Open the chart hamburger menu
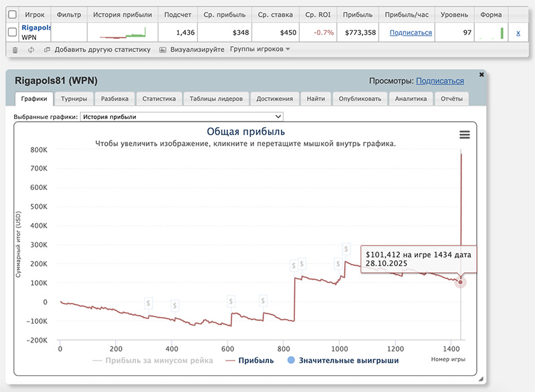Viewport: 535px width, 392px height. pos(464,134)
